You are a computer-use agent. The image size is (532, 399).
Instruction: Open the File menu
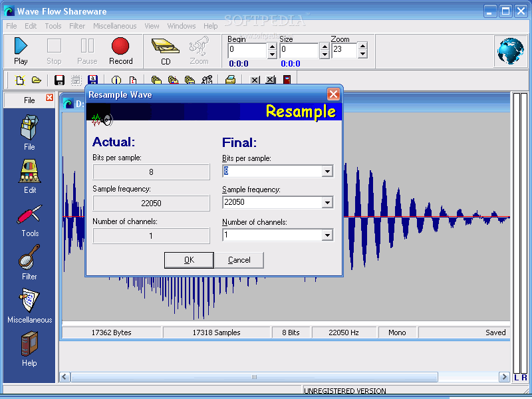[11, 26]
